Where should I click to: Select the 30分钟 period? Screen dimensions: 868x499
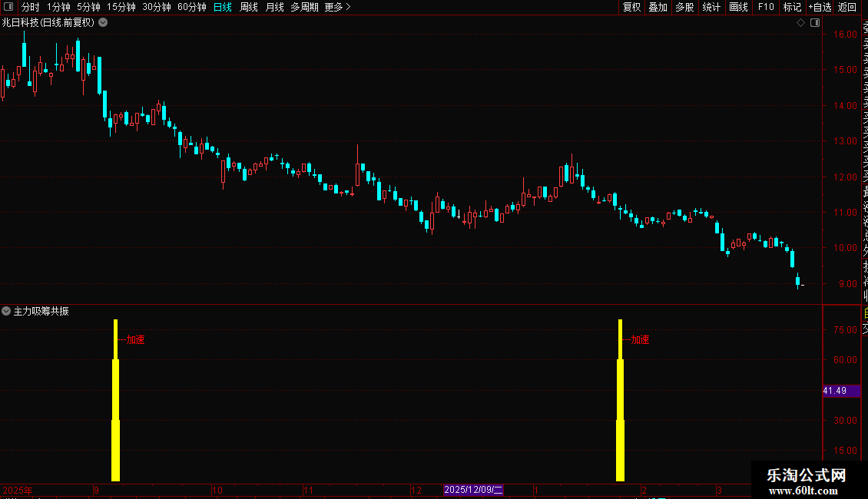tap(156, 7)
